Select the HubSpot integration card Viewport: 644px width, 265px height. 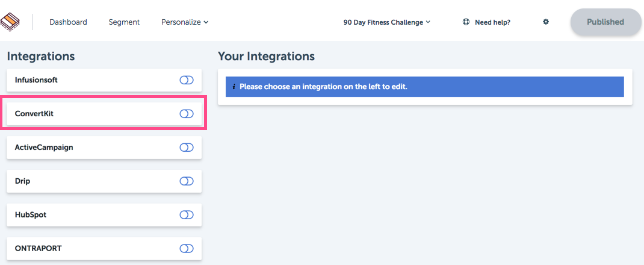(x=104, y=214)
